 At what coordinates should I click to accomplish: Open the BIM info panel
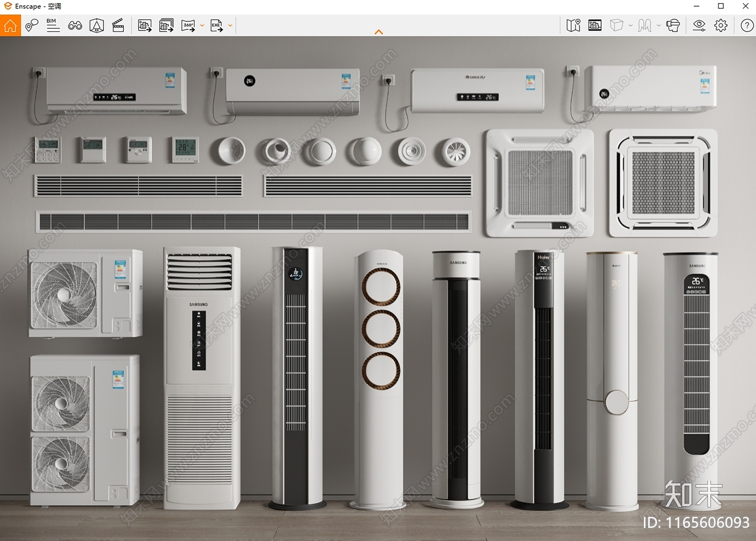pos(53,25)
